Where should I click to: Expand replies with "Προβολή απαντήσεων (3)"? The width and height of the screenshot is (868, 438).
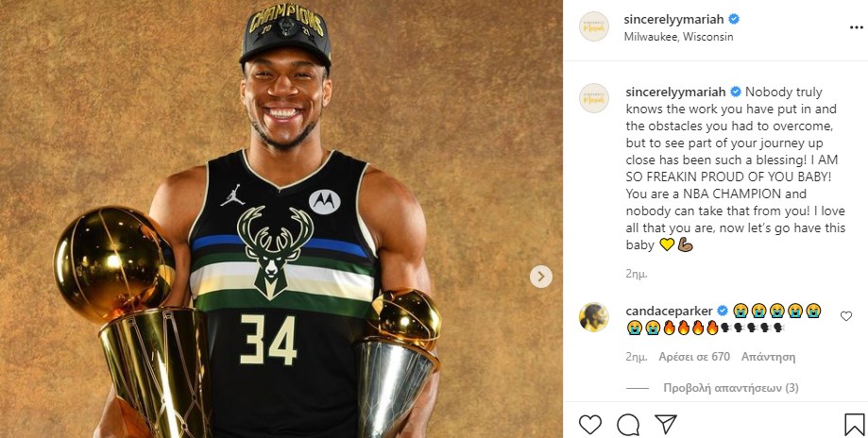click(731, 387)
